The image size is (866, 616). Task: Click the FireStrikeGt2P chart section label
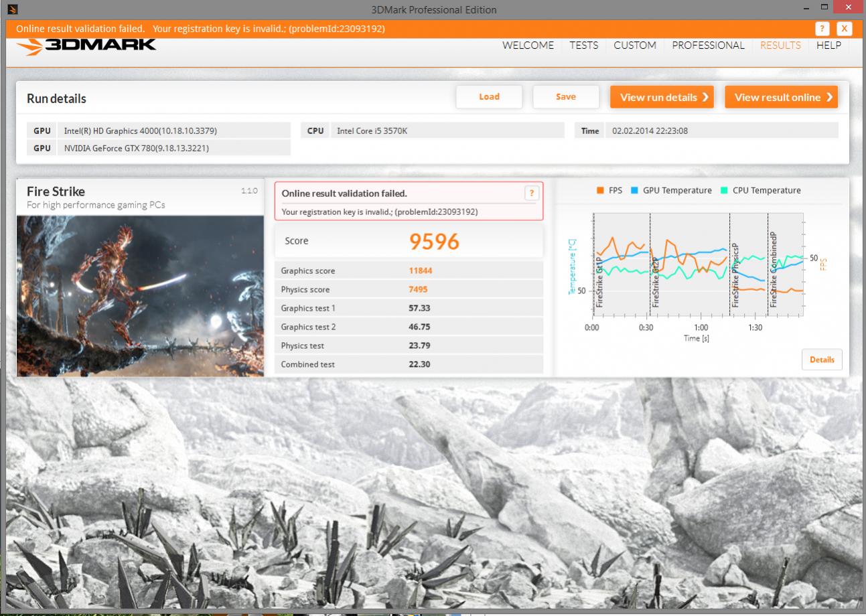[656, 282]
